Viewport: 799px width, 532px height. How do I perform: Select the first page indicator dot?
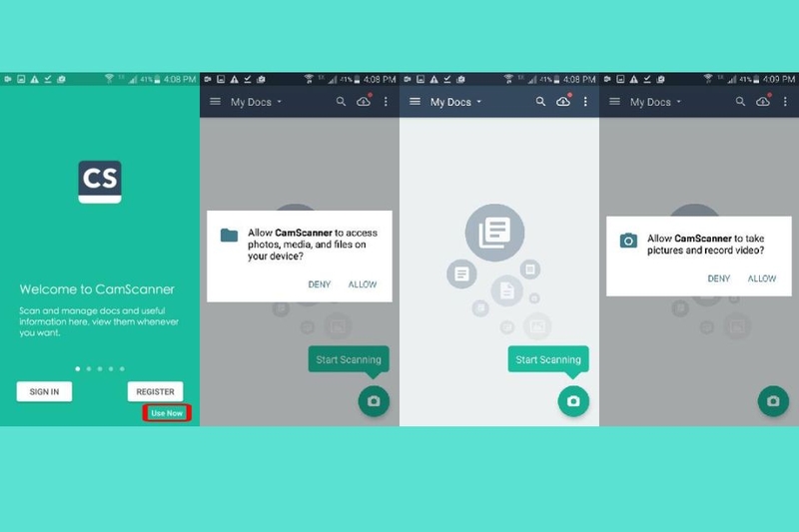78,368
